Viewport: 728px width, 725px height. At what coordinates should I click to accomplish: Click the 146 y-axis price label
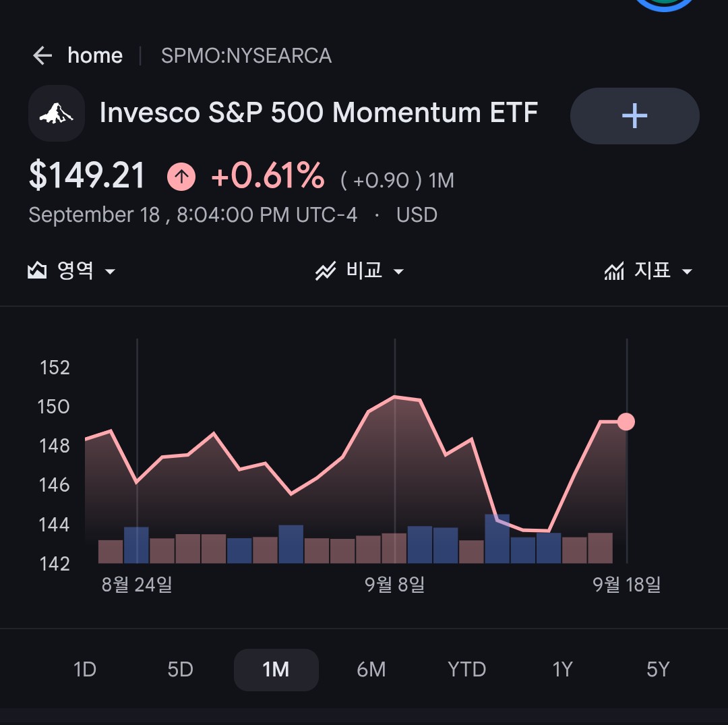tap(55, 486)
